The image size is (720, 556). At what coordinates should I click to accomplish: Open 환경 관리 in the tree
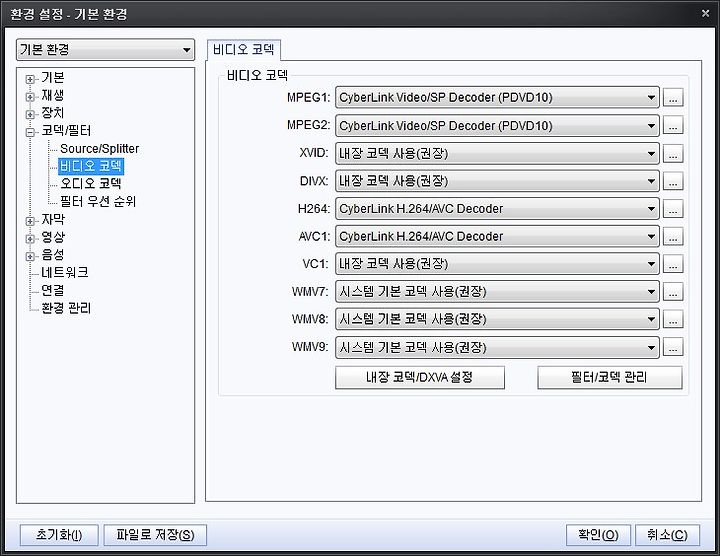point(66,308)
